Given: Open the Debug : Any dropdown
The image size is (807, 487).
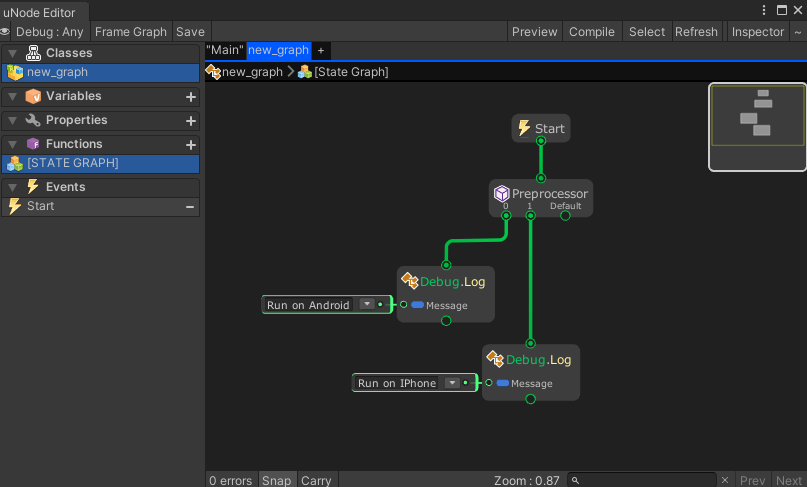Looking at the screenshot, I should pyautogui.click(x=49, y=32).
